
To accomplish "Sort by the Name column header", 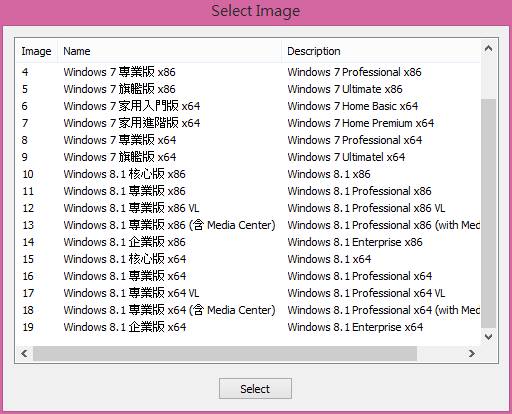I will (x=170, y=51).
